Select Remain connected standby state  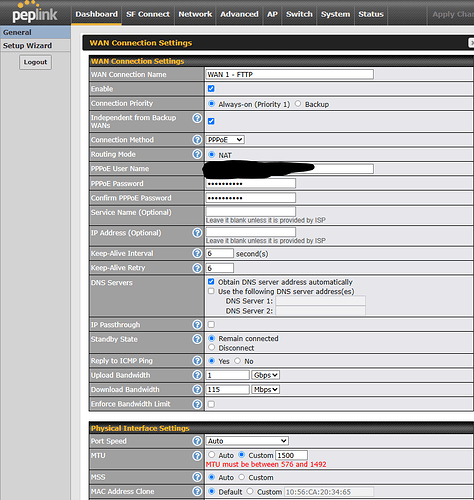(x=211, y=338)
